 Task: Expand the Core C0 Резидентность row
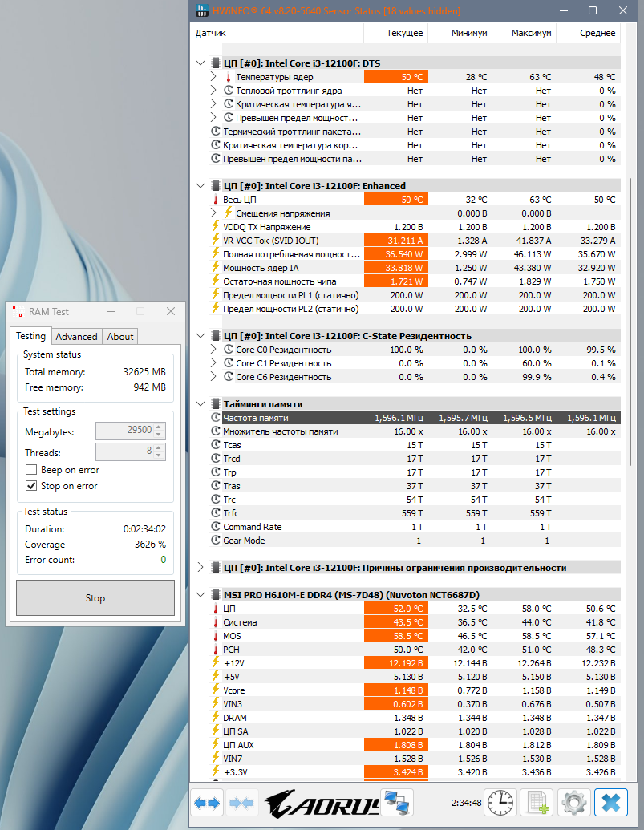213,350
